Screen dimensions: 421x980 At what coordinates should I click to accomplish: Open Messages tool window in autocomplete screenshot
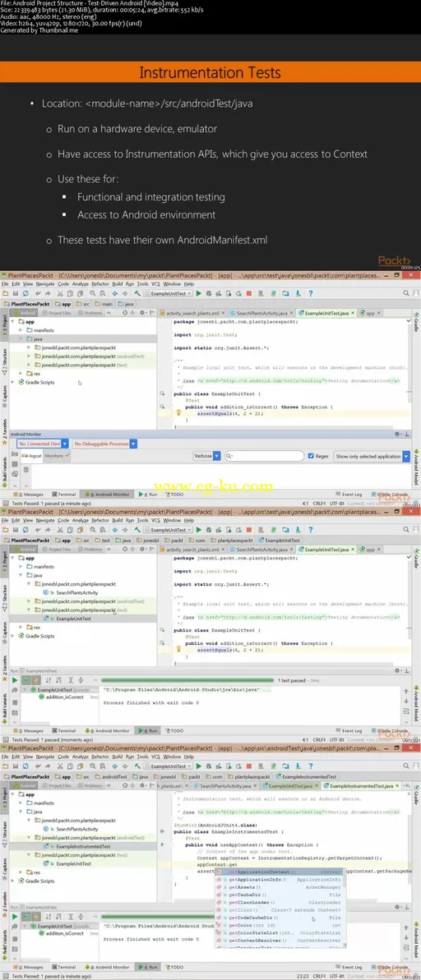coord(30,967)
